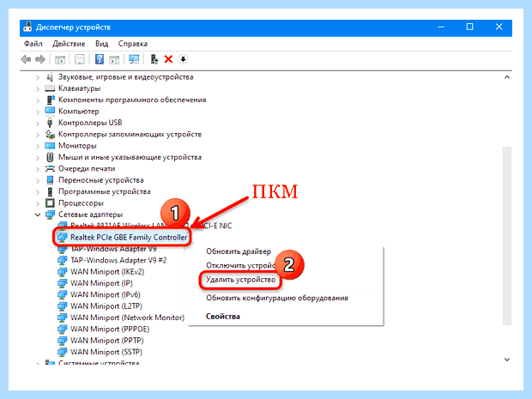This screenshot has width=532, height=399.
Task: Click the disable device down-arrow icon
Action: pos(184,59)
